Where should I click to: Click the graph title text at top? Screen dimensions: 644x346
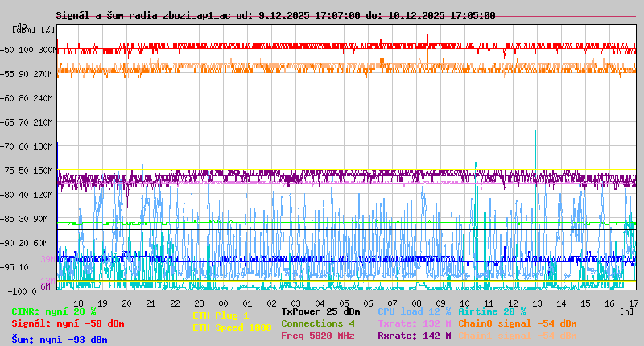pyautogui.click(x=275, y=15)
